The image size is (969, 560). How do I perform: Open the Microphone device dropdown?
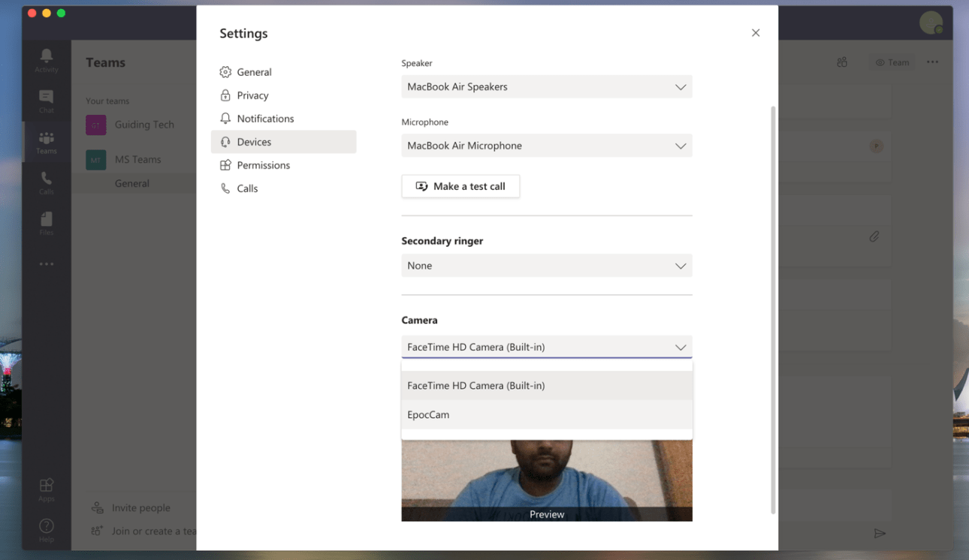[x=546, y=146]
